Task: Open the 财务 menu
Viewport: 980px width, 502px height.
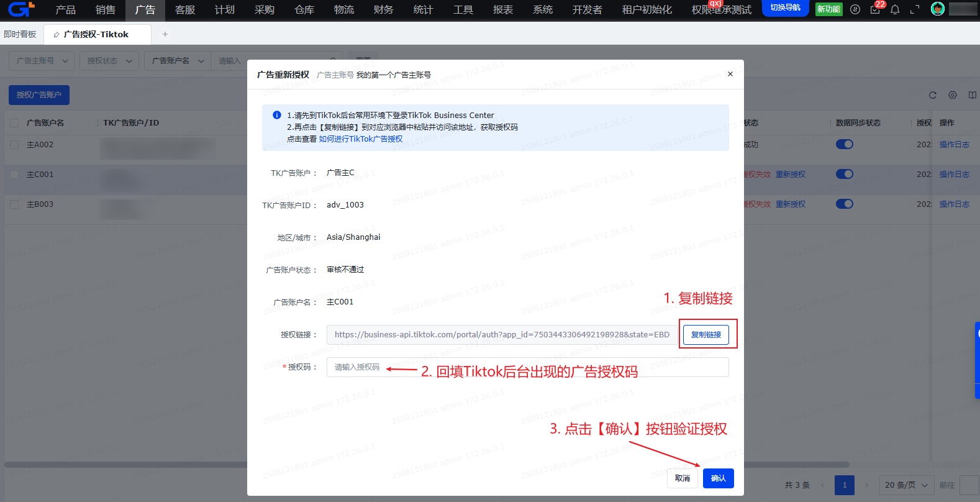Action: click(384, 10)
